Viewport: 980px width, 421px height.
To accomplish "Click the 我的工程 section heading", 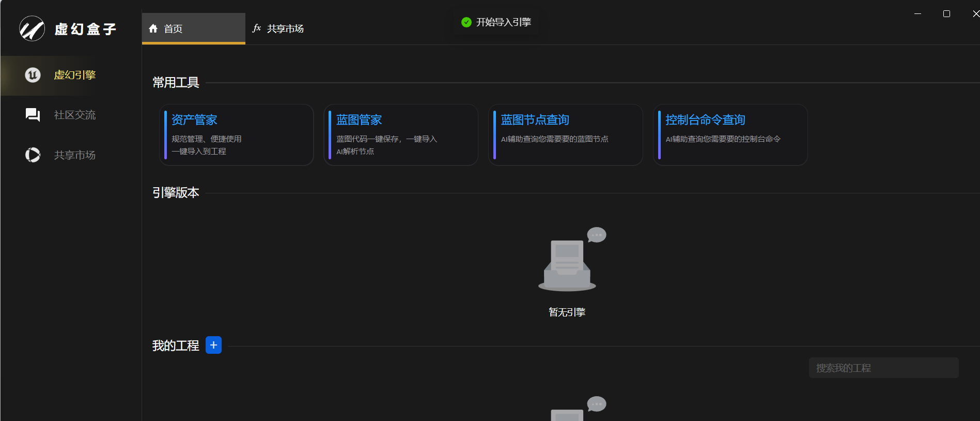I will pyautogui.click(x=176, y=345).
